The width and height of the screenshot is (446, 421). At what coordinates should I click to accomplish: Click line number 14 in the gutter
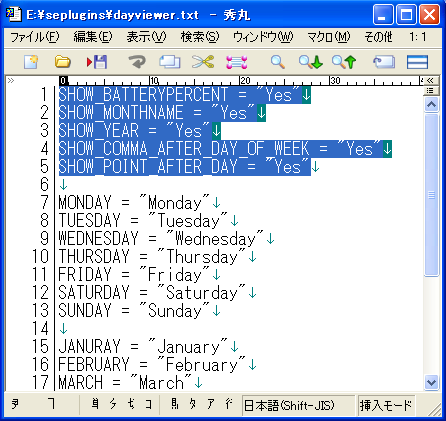40,329
